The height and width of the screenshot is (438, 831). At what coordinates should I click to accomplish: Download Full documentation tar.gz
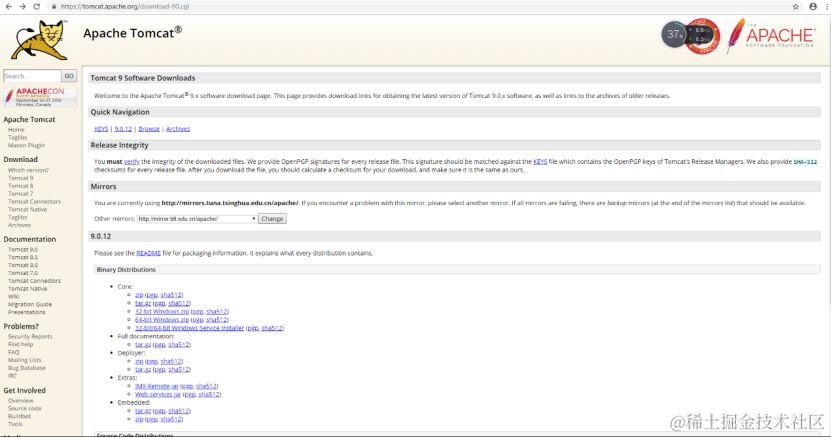[143, 345]
